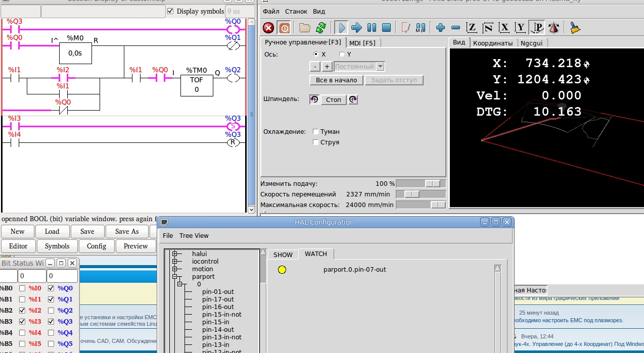Viewport: 644px width, 353px height.
Task: Check %I4 in Bit Status window
Action: 22,333
